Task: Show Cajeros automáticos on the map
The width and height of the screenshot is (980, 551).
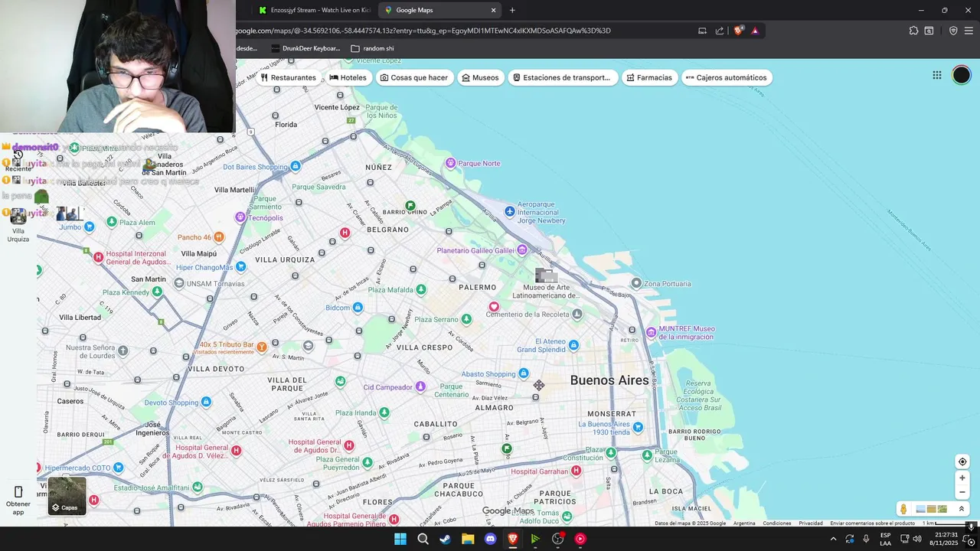Action: tap(726, 77)
